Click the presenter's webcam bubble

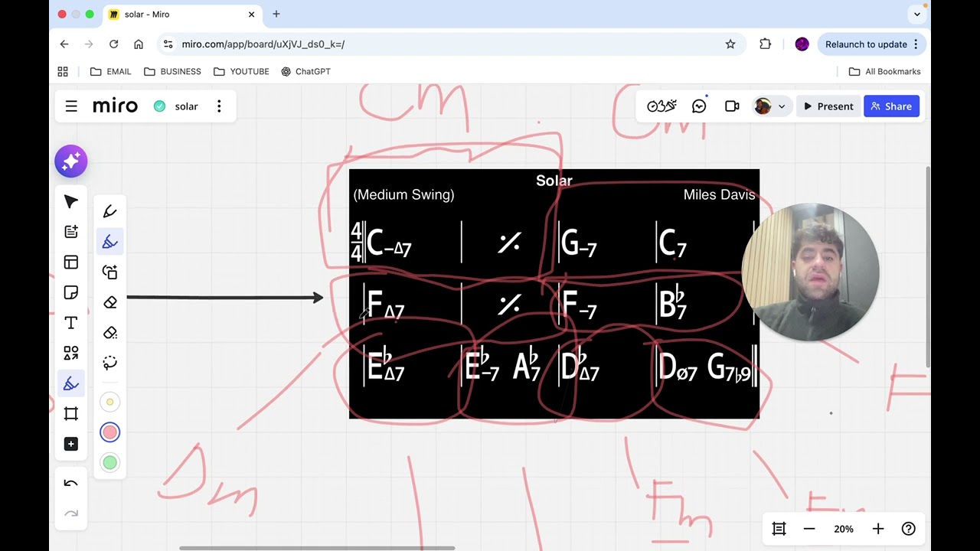click(x=810, y=272)
